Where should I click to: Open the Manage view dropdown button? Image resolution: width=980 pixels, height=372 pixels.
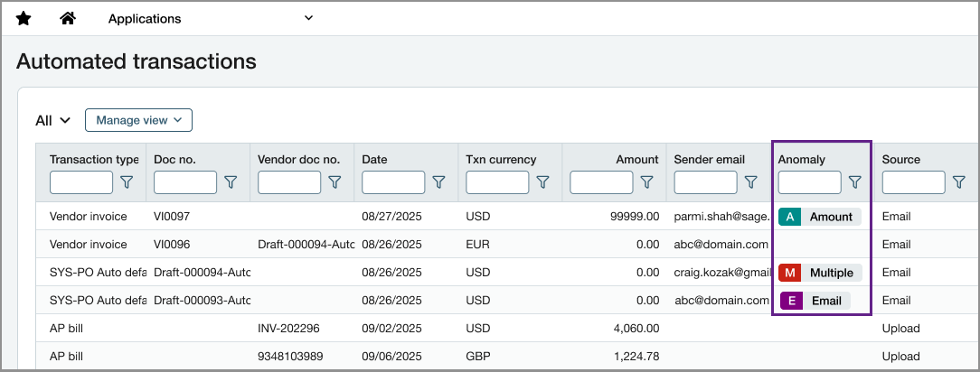[x=138, y=120]
